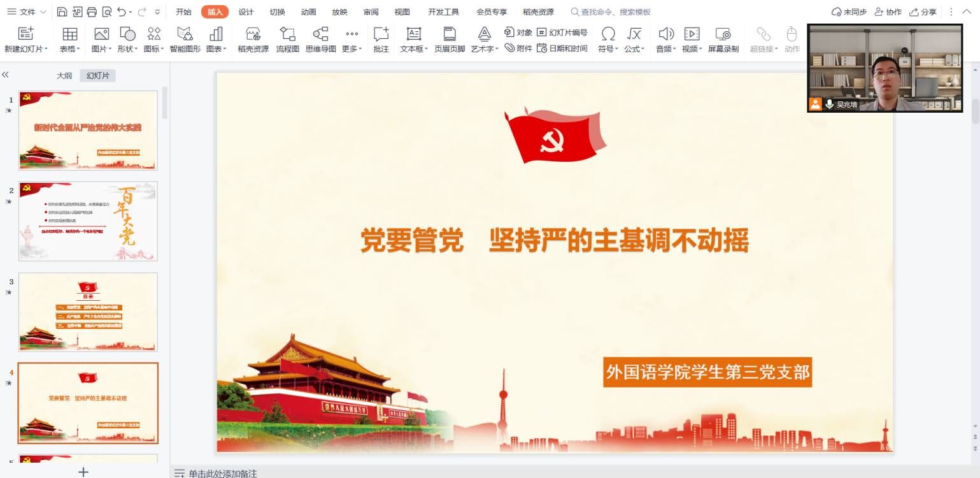This screenshot has height=478, width=980.
Task: Insert a flowchart (流程图)
Action: (x=287, y=40)
